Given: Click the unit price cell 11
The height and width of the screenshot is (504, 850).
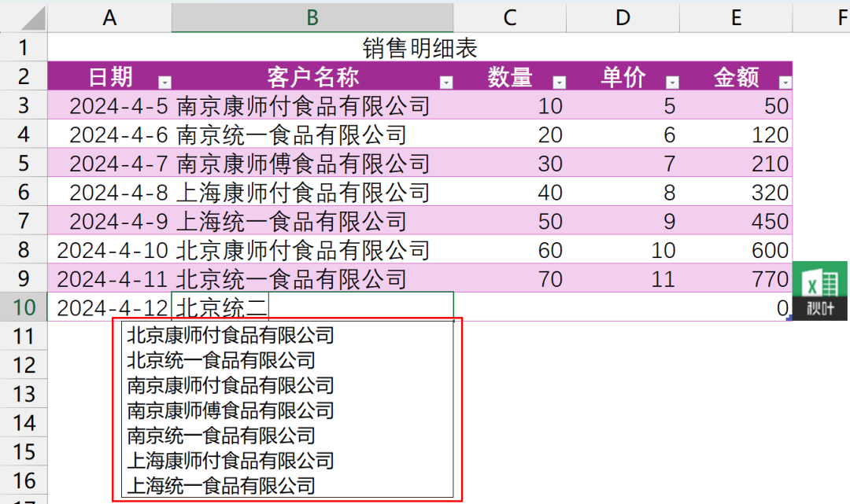Looking at the screenshot, I should point(623,278).
